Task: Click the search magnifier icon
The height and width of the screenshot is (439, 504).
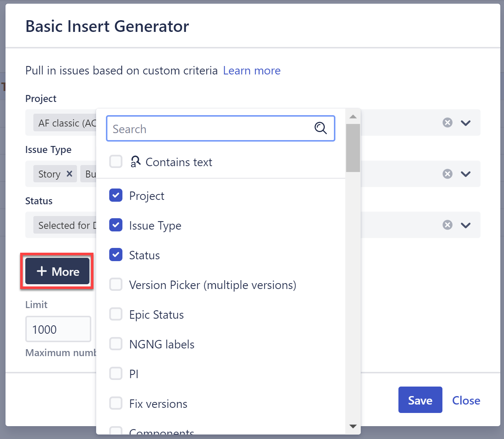Action: point(321,128)
